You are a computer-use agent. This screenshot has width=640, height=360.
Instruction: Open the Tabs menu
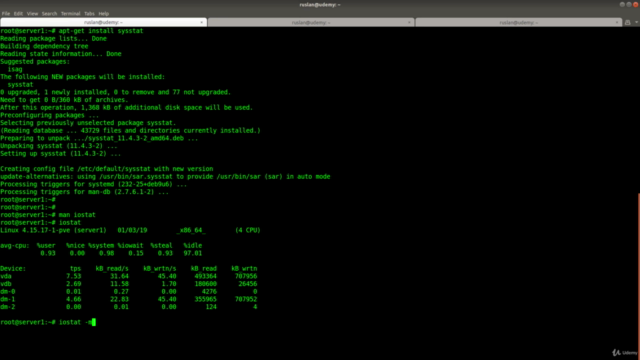point(89,13)
